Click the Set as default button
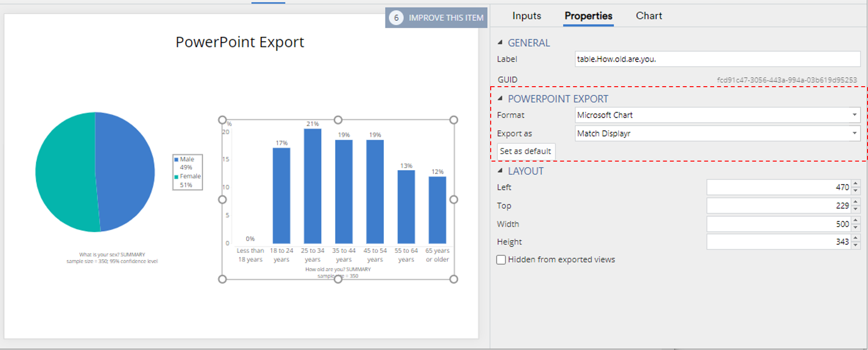The width and height of the screenshot is (868, 350). tap(526, 151)
